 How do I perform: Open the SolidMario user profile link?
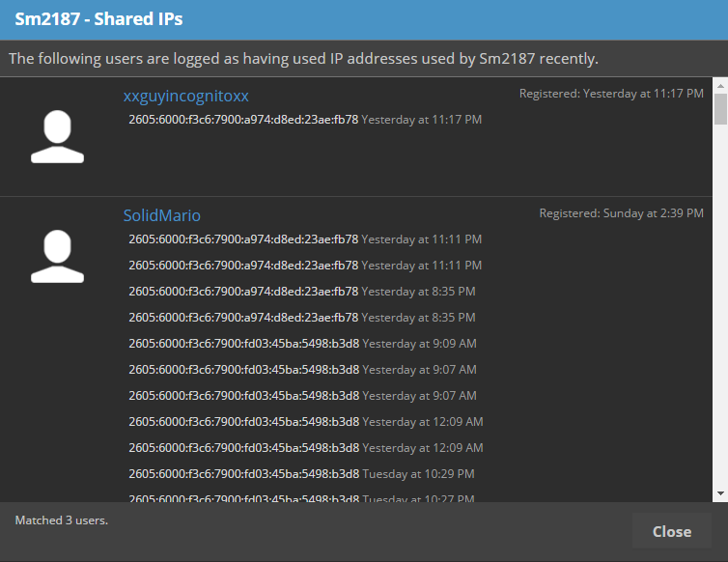pos(161,215)
